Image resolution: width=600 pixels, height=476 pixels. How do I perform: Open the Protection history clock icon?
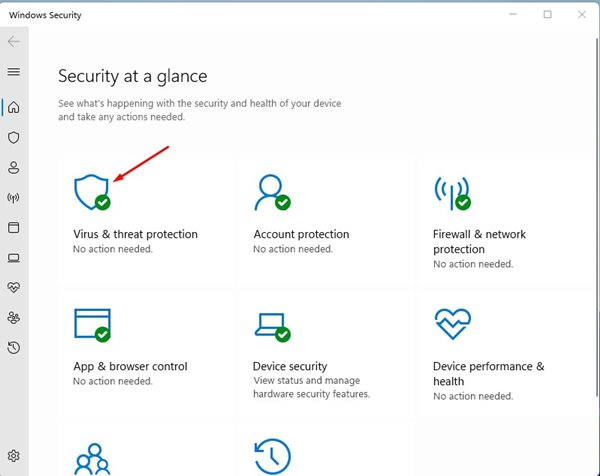pyautogui.click(x=271, y=456)
